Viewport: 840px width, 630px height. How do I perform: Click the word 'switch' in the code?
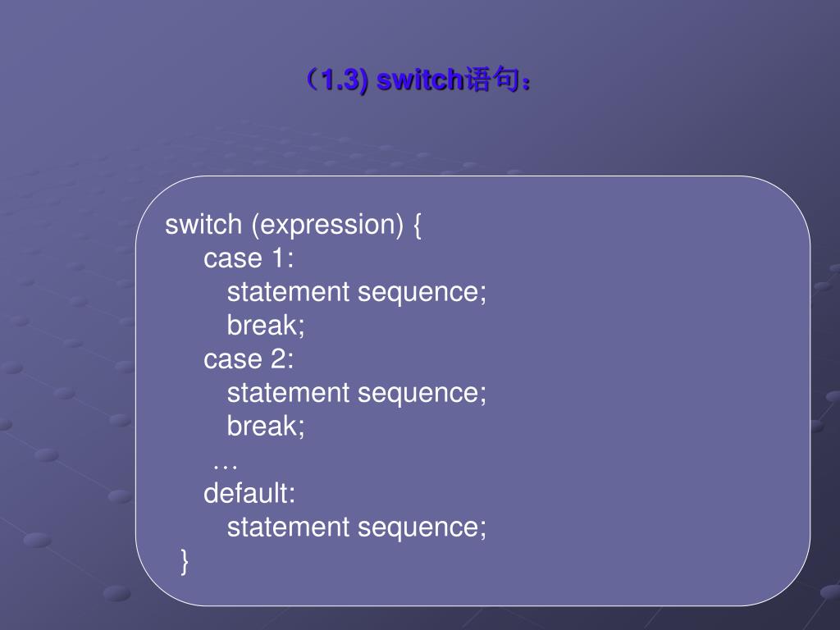pos(203,224)
